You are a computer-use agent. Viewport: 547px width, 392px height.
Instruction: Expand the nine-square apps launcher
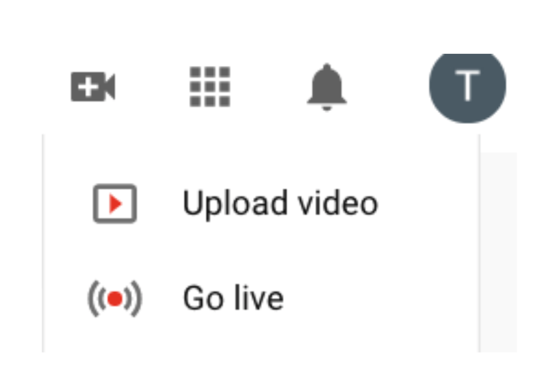[x=210, y=86]
